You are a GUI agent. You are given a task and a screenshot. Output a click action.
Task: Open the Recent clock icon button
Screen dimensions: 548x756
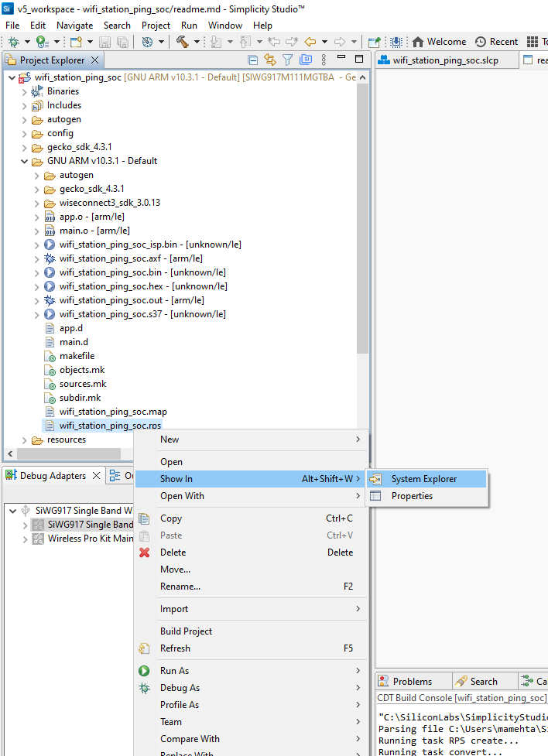click(x=496, y=42)
